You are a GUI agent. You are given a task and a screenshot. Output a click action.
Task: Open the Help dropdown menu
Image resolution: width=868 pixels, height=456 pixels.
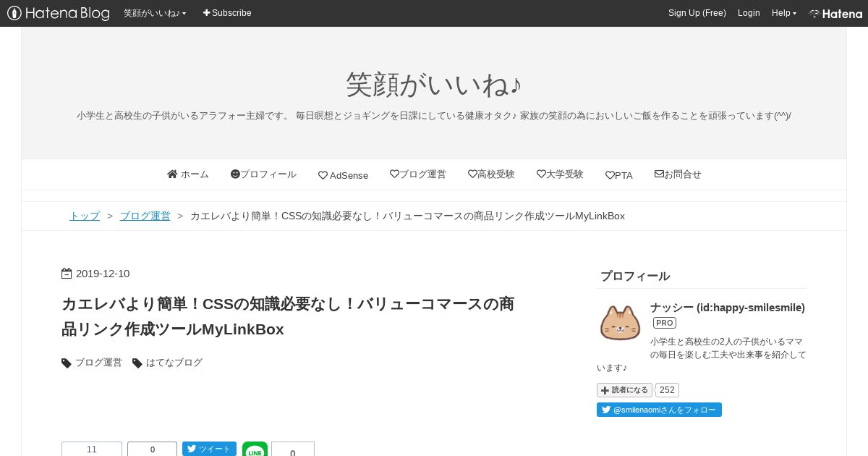(x=784, y=13)
